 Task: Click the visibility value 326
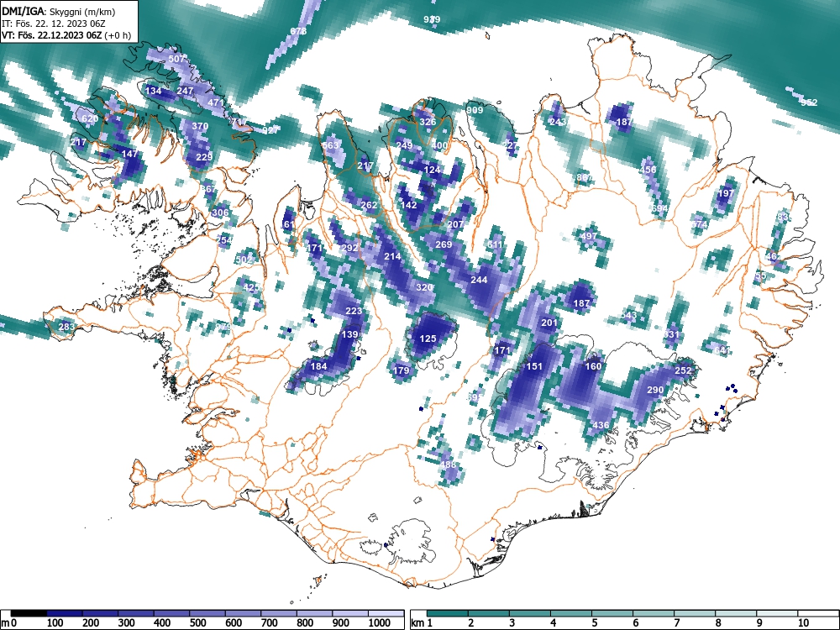coord(428,122)
